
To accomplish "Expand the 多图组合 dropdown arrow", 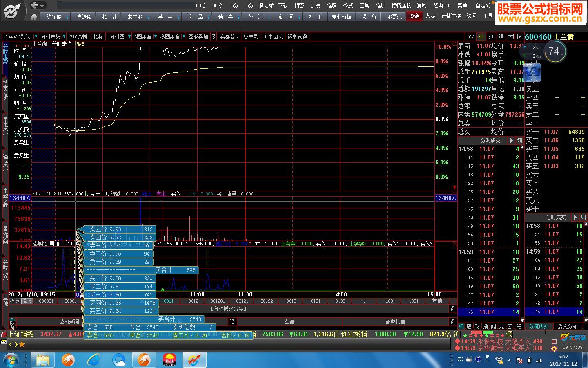I will (184, 37).
